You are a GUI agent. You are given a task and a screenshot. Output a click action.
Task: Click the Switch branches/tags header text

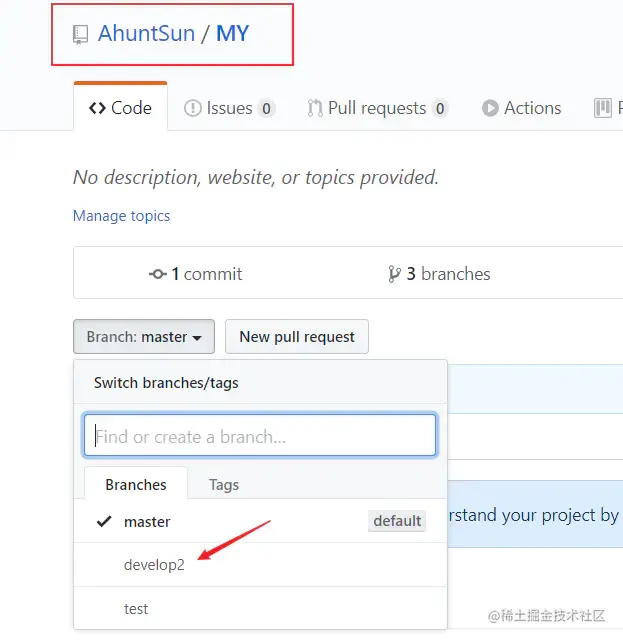click(166, 383)
